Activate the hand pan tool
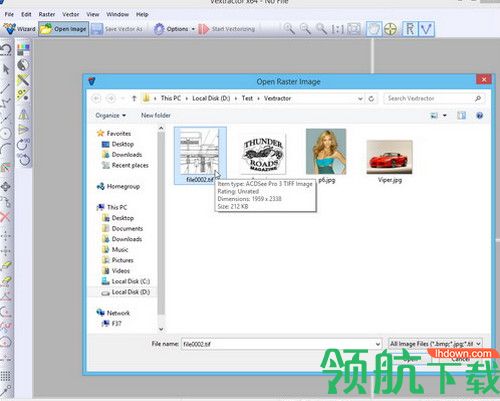Image resolution: width=500 pixels, height=401 pixels. pyautogui.click(x=374, y=29)
